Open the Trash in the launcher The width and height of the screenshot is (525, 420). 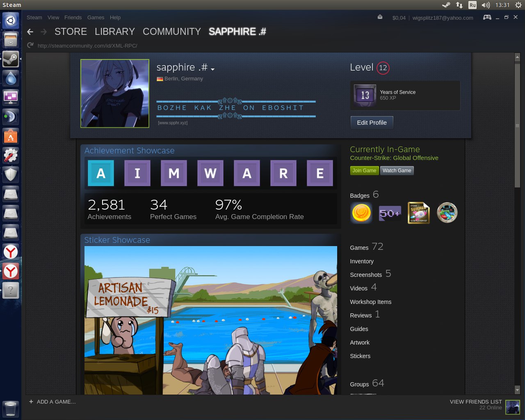(11, 409)
